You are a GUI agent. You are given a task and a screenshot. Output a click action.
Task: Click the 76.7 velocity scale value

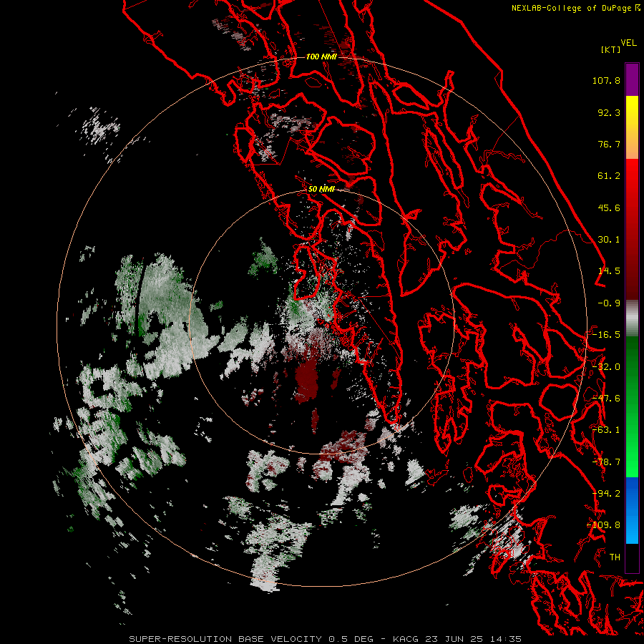[x=609, y=144]
